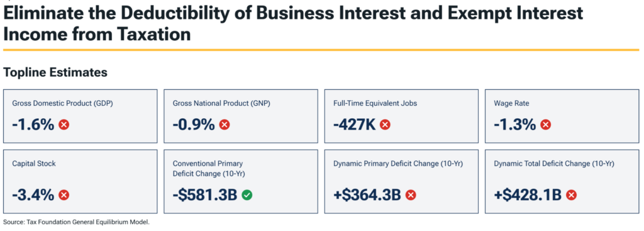Select the Gross Domestic Product (GDP) card
This screenshot has height=231, width=644.
coord(80,116)
